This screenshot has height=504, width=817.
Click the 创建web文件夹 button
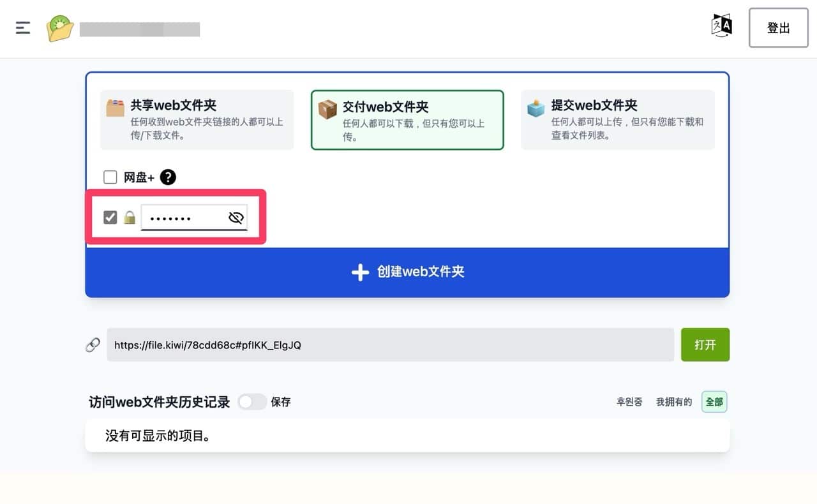[x=407, y=271]
